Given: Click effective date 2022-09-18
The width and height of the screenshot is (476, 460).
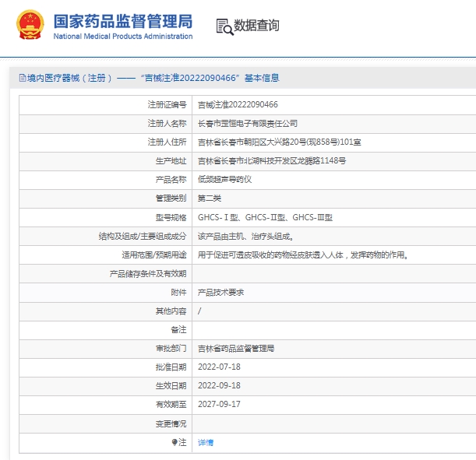Looking at the screenshot, I should (x=219, y=386).
